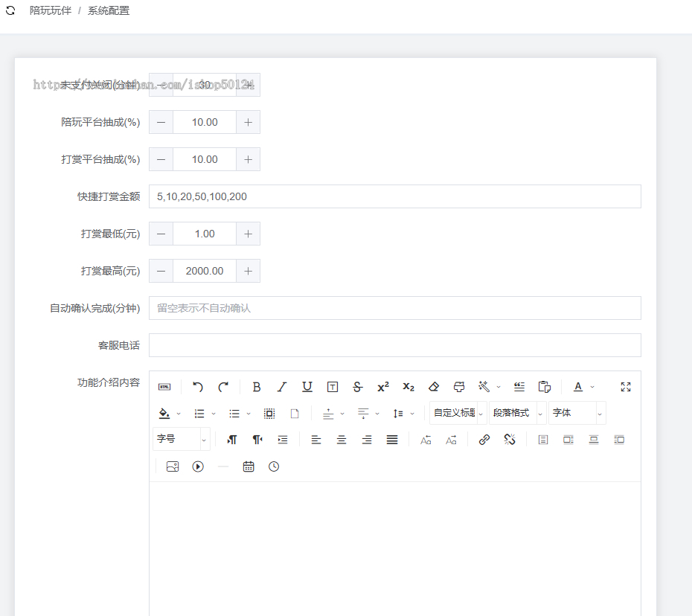Toggle bold formatting in the editor

tap(257, 387)
